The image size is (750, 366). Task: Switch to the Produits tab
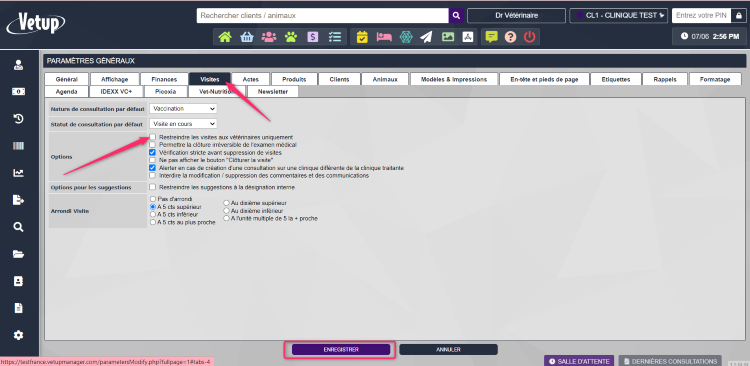point(294,79)
